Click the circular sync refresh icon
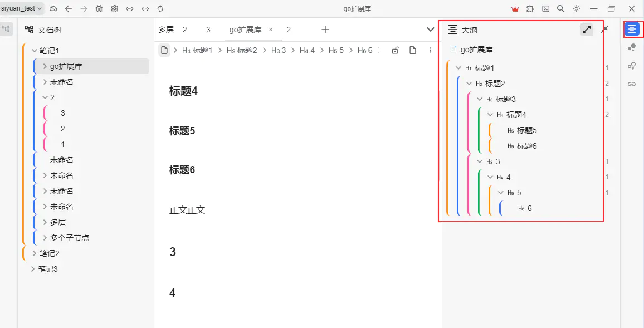Screen dimensions: 644x328 tap(160, 8)
